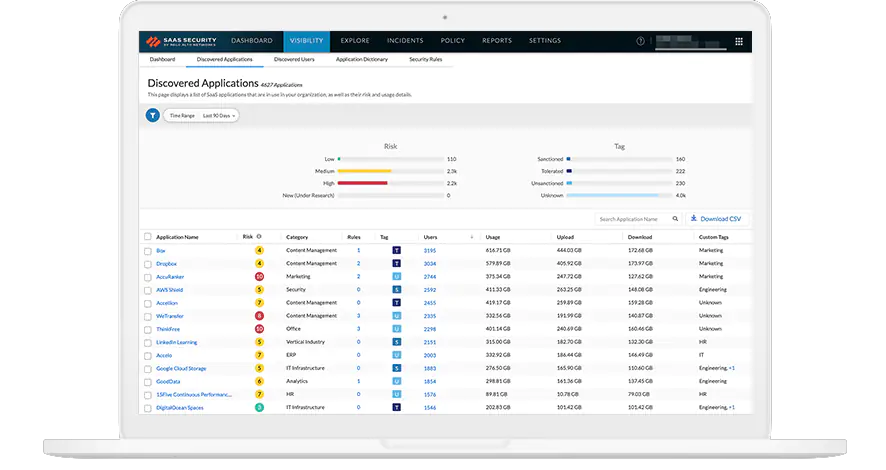Expand +1 custom tags for DigitalOcean Spaces

point(732,407)
